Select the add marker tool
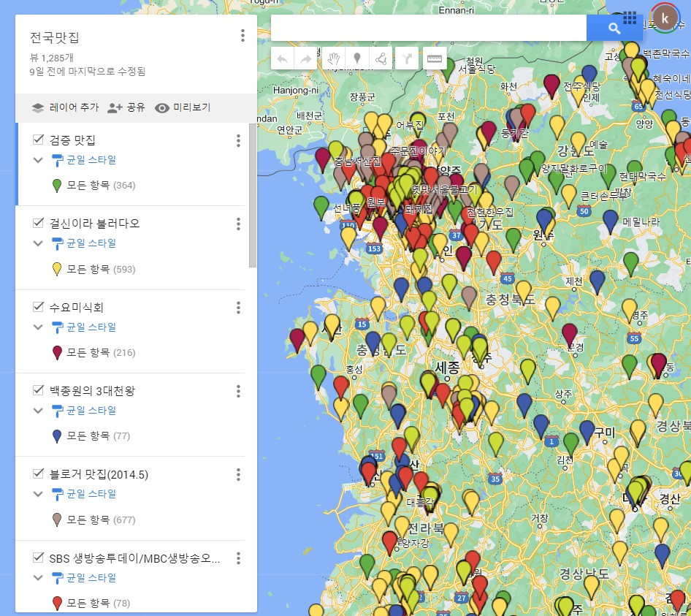This screenshot has width=691, height=616. click(x=357, y=58)
